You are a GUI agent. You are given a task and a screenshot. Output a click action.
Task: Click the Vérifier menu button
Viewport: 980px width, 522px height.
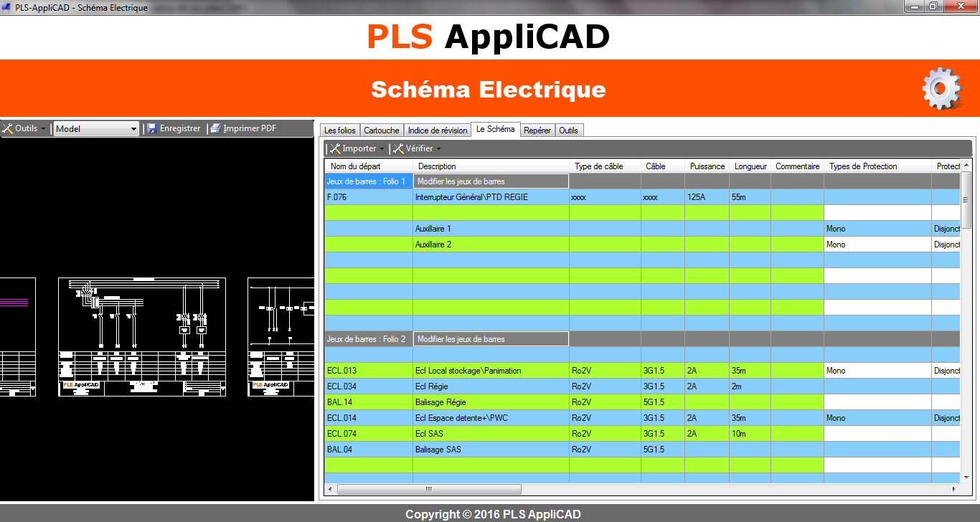pos(417,148)
